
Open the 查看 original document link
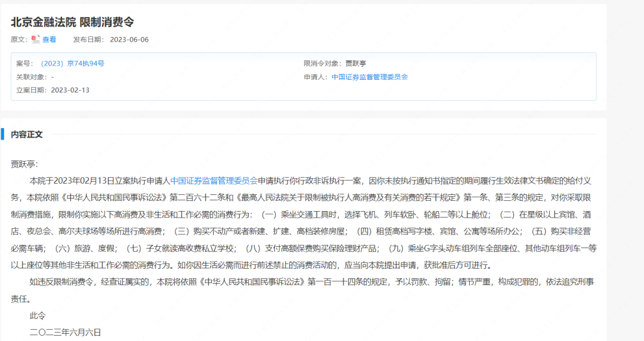click(49, 39)
